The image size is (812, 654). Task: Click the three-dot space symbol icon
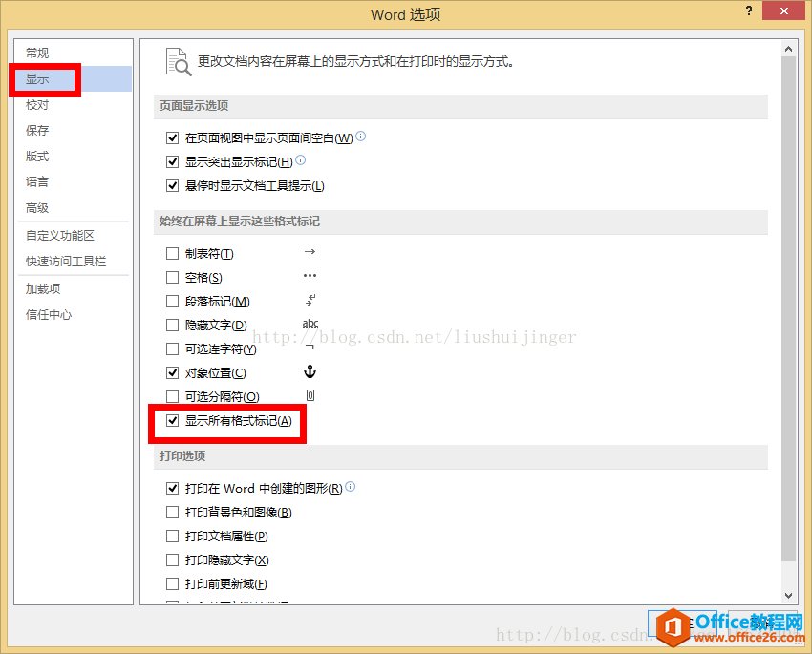coord(310,275)
